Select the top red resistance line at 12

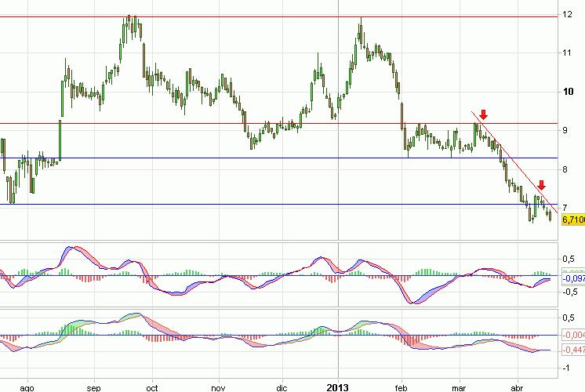235,16
